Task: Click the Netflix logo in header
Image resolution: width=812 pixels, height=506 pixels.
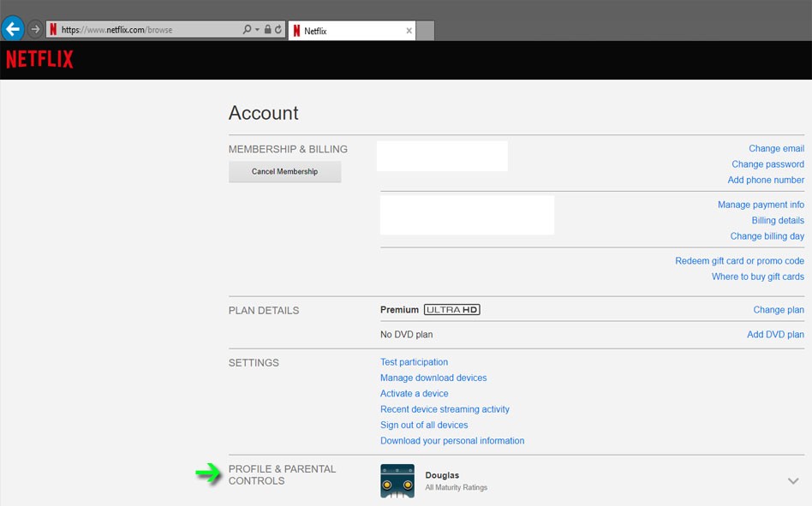Action: [39, 59]
